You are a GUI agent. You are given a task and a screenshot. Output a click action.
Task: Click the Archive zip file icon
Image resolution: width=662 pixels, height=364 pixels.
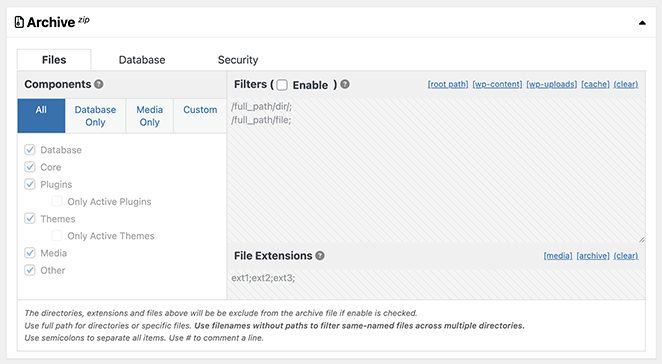[x=19, y=22]
